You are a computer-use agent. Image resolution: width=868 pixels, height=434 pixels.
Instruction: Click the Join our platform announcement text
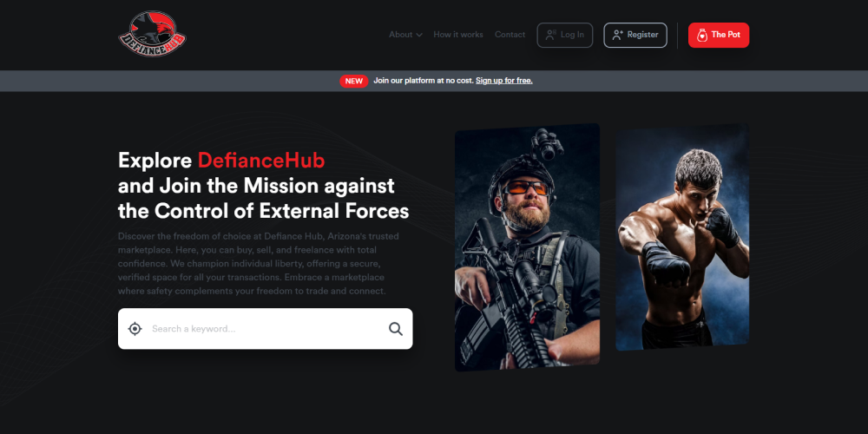tap(424, 81)
